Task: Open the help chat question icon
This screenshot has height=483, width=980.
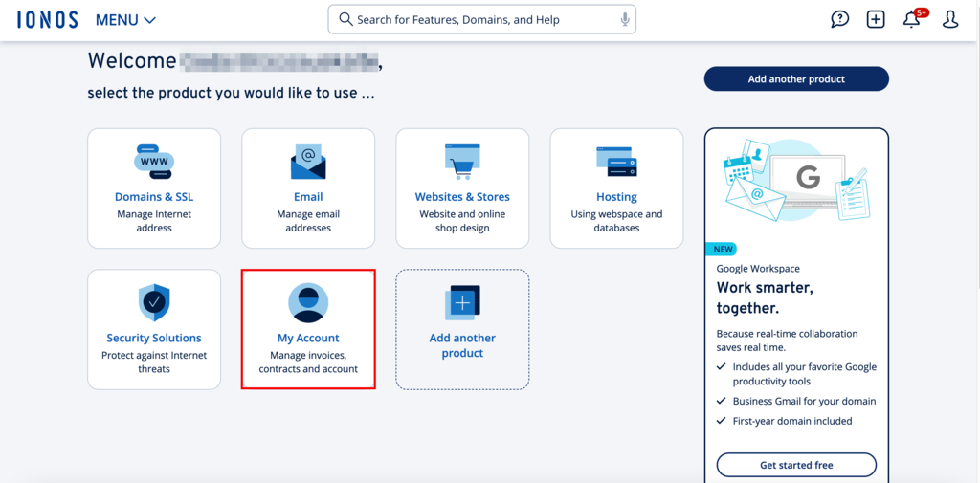Action: click(839, 19)
